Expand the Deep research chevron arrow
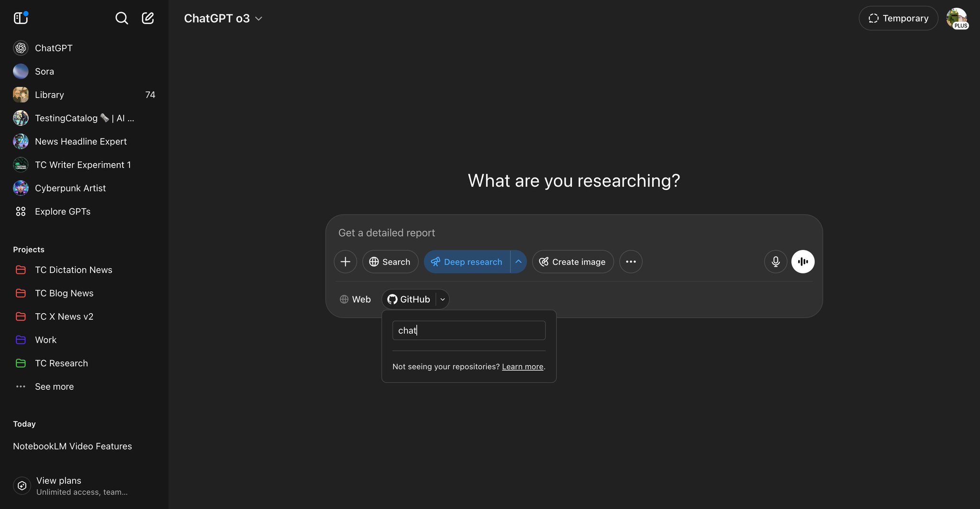 [518, 261]
